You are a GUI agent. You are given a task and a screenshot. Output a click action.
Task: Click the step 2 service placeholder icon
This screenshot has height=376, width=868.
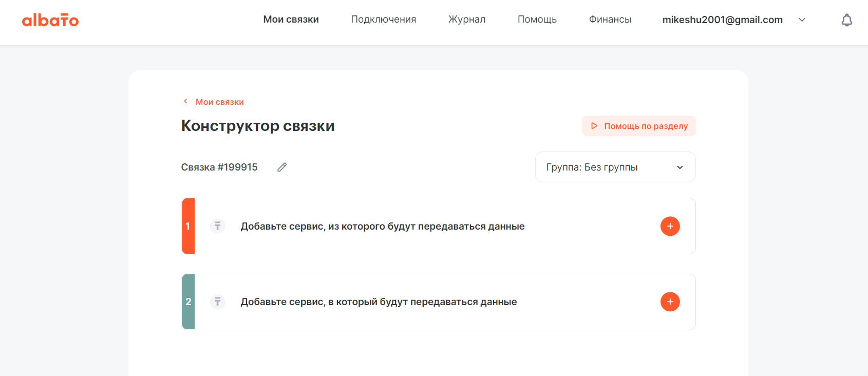pos(218,302)
